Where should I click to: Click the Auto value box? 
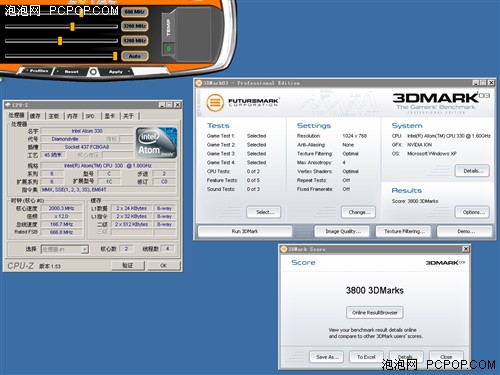point(135,56)
